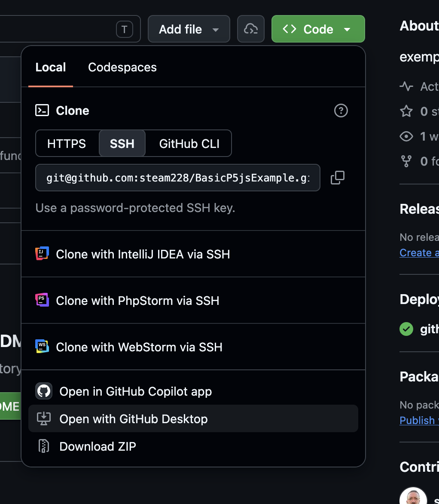Screen dimensions: 439x504
Task: Select the HTTPS clone protocol
Action: coord(67,143)
